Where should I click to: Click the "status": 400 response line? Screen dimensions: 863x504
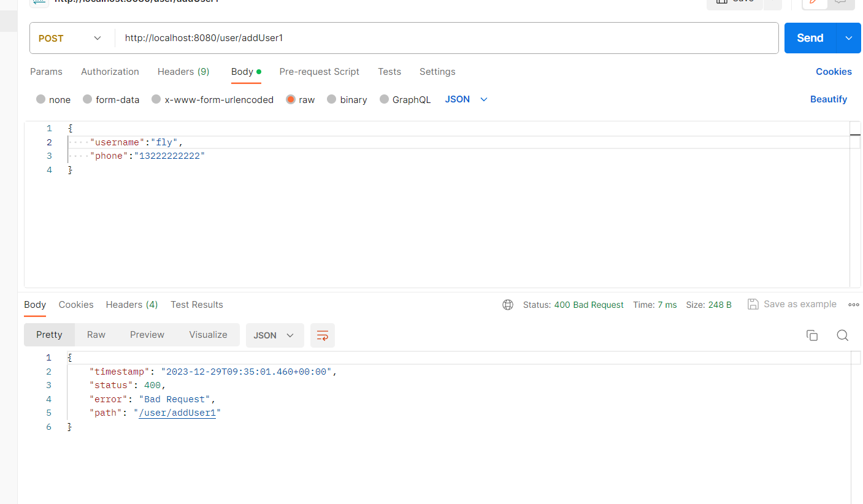[x=128, y=385]
